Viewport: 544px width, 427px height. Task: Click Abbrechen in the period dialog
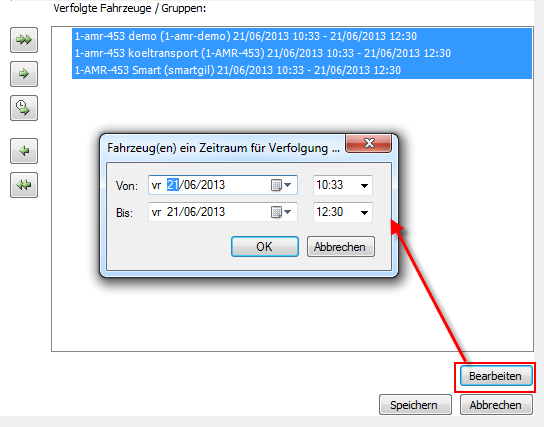(341, 247)
